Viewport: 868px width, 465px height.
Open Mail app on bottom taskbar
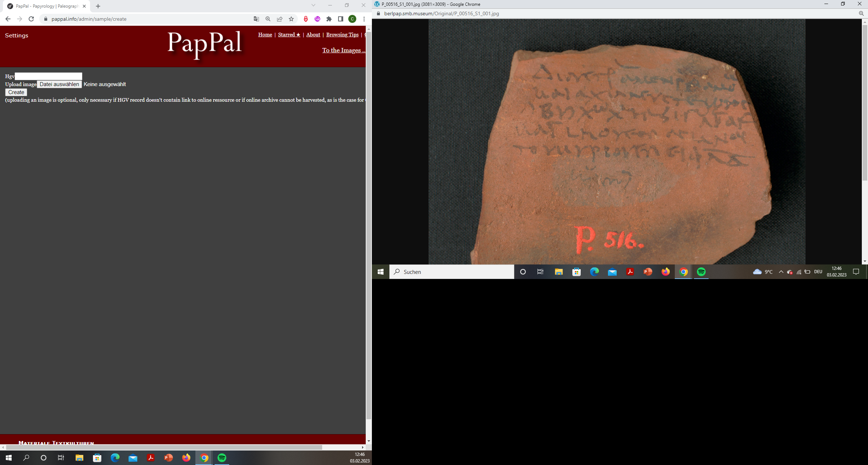pos(133,458)
